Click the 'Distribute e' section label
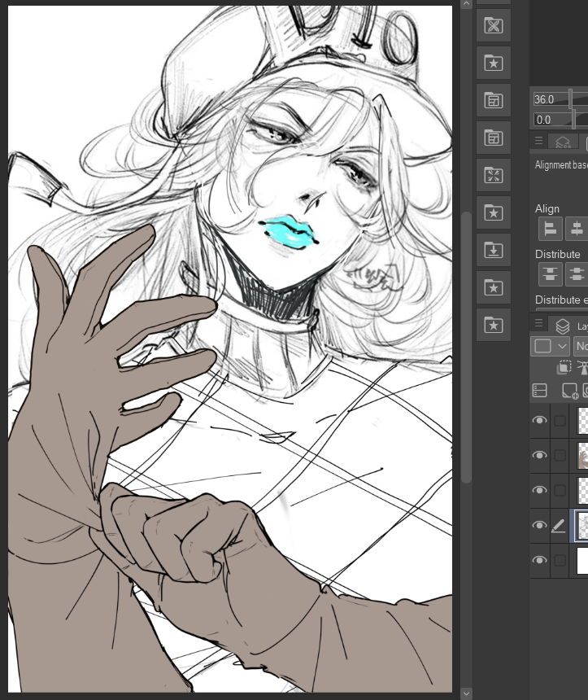Viewport: 588px width, 700px height. (561, 300)
